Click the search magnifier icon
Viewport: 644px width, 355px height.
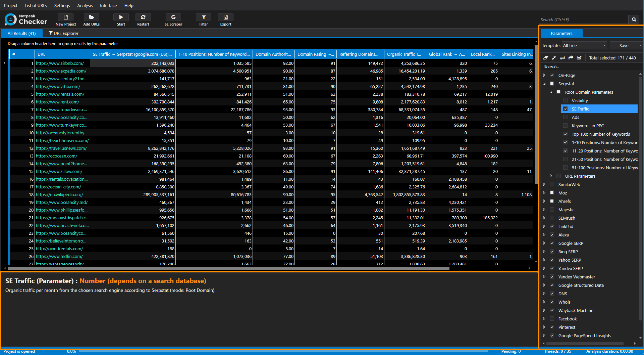click(634, 19)
